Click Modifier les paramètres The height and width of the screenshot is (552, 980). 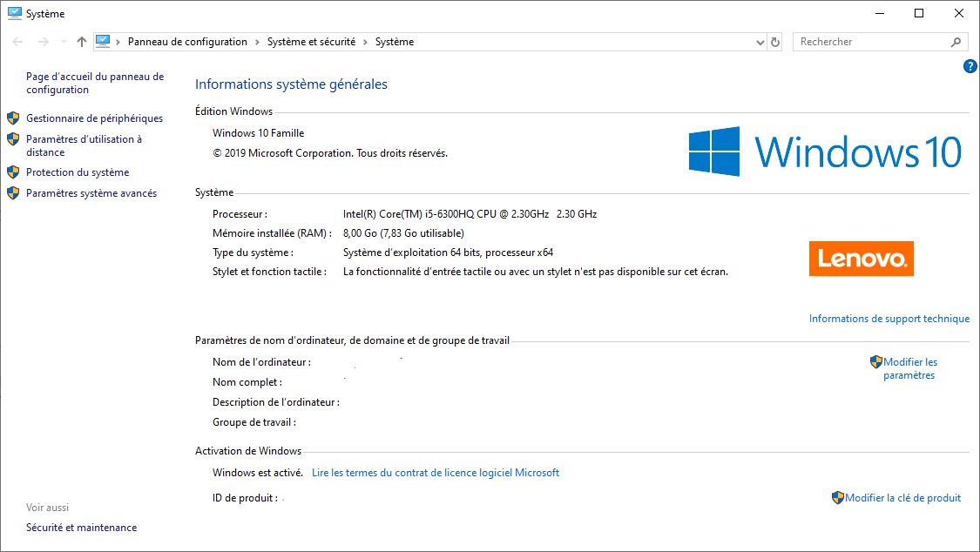click(910, 368)
